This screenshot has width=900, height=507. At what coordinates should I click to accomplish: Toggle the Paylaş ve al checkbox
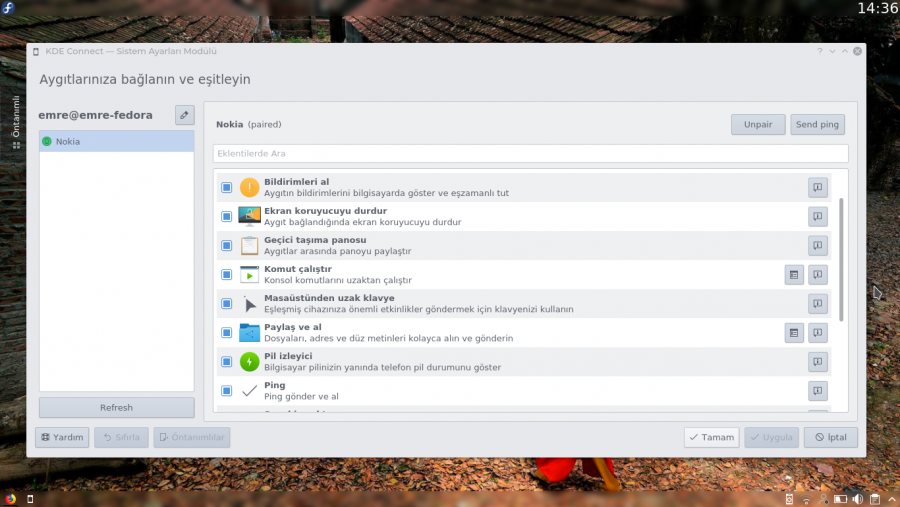click(x=227, y=332)
